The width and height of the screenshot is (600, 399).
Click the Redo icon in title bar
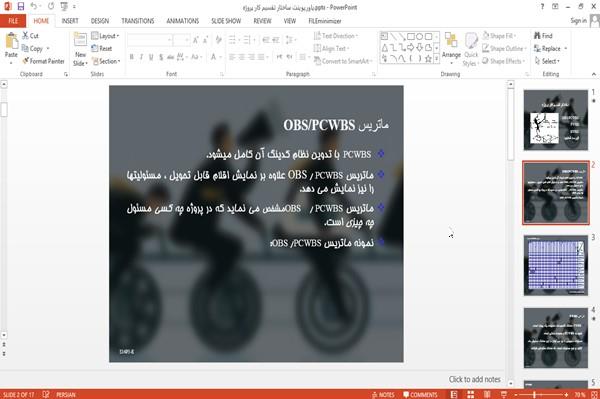[x=51, y=6]
